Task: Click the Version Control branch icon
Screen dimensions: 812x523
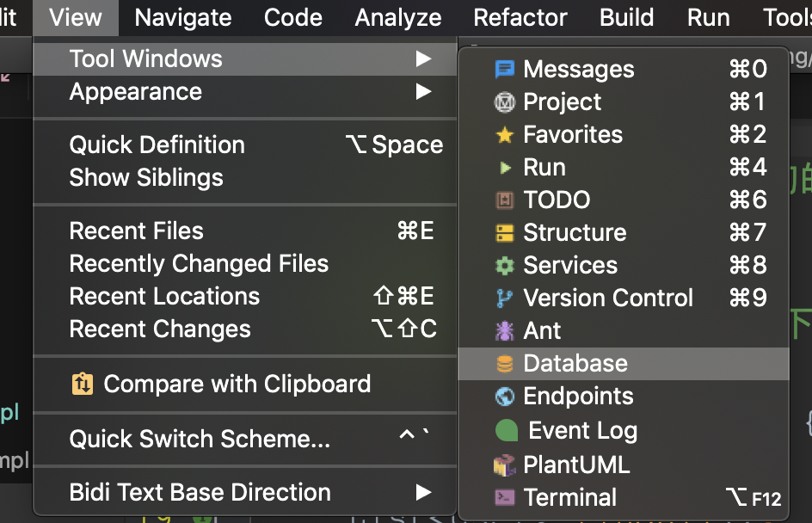Action: click(x=504, y=298)
